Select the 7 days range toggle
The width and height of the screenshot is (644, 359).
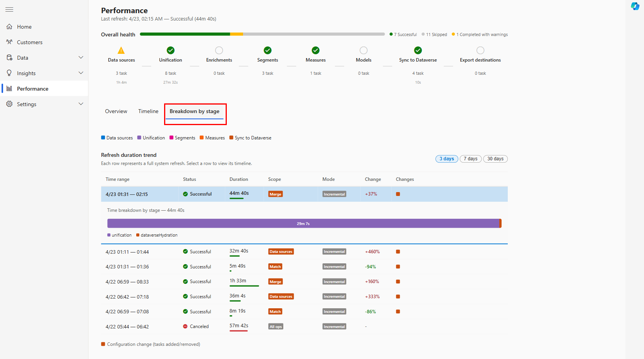point(471,159)
